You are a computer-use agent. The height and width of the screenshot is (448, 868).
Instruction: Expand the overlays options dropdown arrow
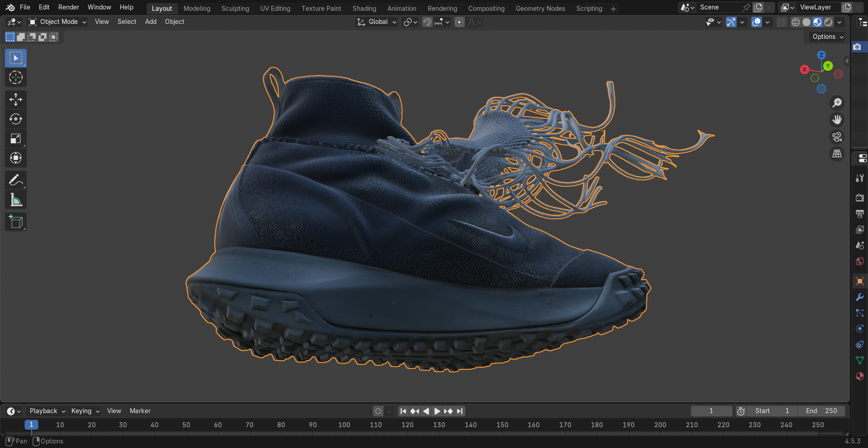point(767,22)
